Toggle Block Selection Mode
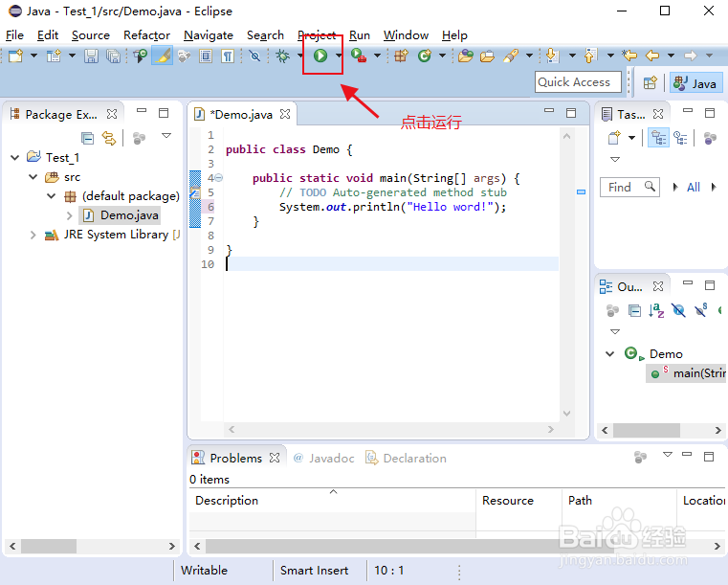The height and width of the screenshot is (585, 728). [x=206, y=56]
